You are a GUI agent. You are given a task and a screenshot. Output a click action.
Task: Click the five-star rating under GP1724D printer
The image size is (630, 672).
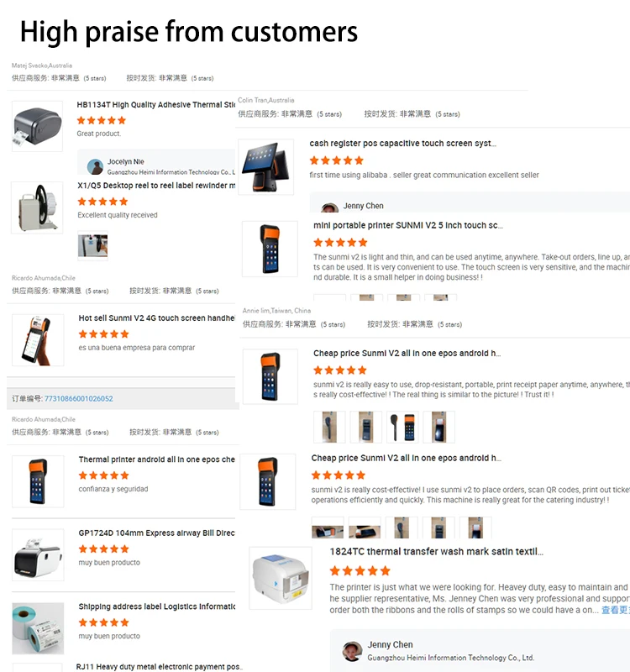[103, 549]
